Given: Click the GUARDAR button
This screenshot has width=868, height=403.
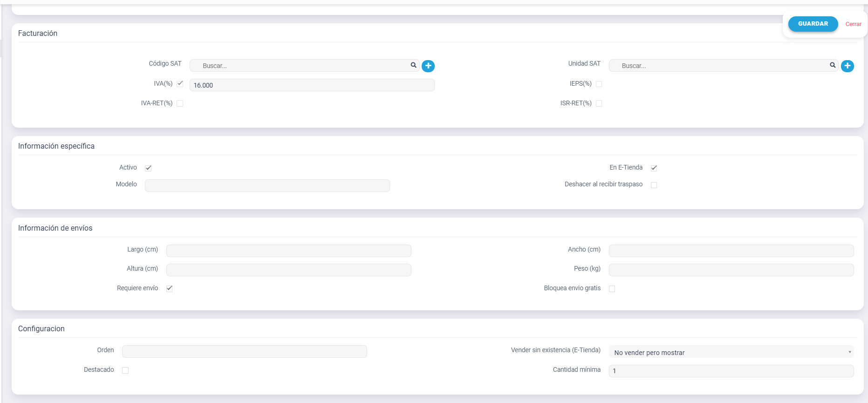Looking at the screenshot, I should point(813,24).
